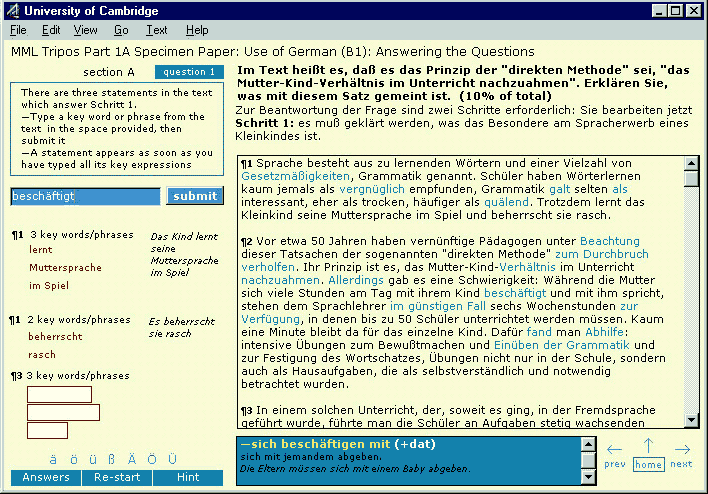Close the University of Cambridge window

pos(694,10)
